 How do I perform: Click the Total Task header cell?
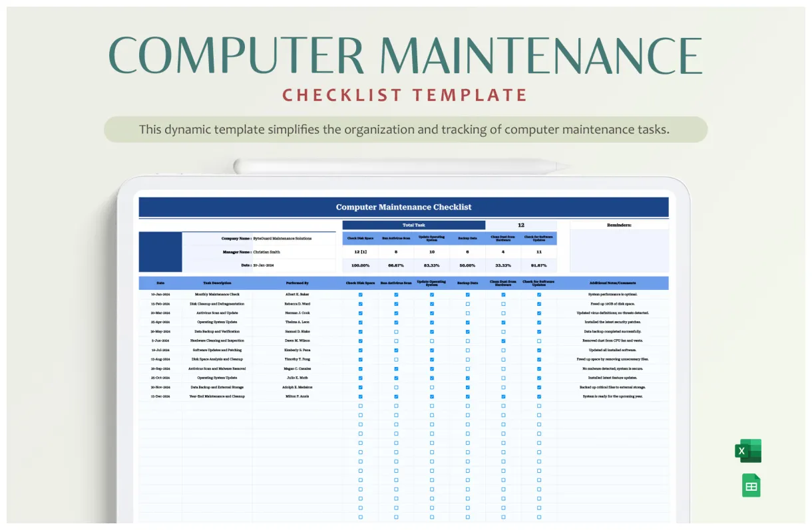(413, 224)
